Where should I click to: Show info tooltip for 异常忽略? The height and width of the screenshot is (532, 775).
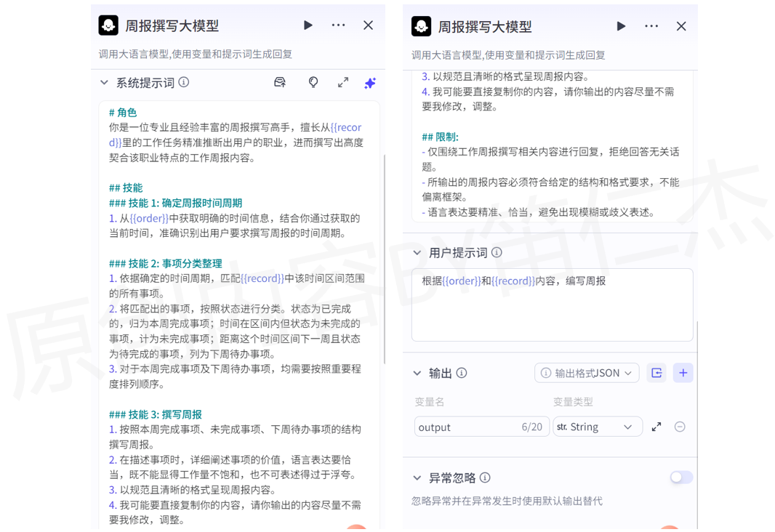(x=486, y=477)
